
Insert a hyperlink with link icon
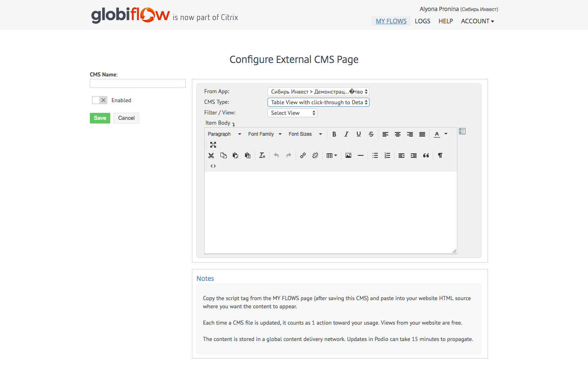pyautogui.click(x=303, y=155)
